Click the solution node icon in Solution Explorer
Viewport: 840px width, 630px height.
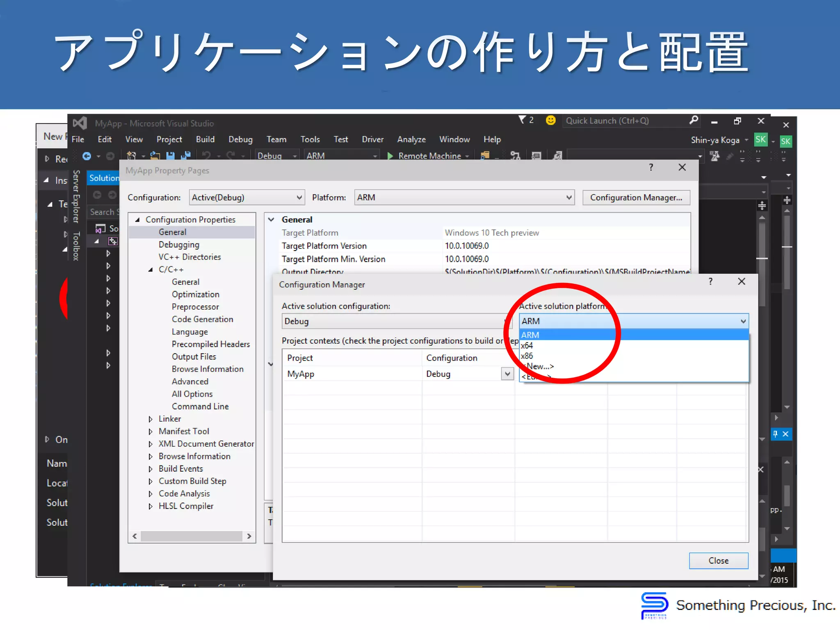tap(100, 228)
